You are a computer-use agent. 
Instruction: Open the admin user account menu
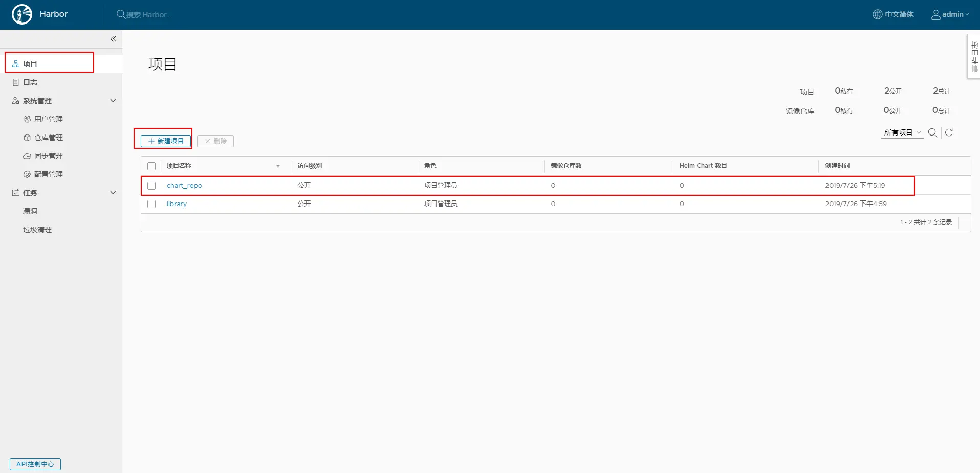coord(950,14)
